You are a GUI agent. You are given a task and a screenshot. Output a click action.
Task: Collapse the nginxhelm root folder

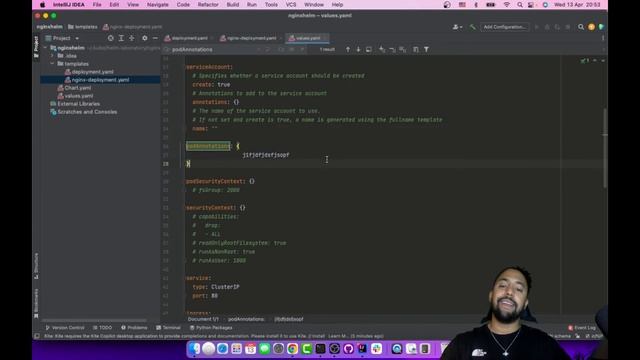(46, 48)
